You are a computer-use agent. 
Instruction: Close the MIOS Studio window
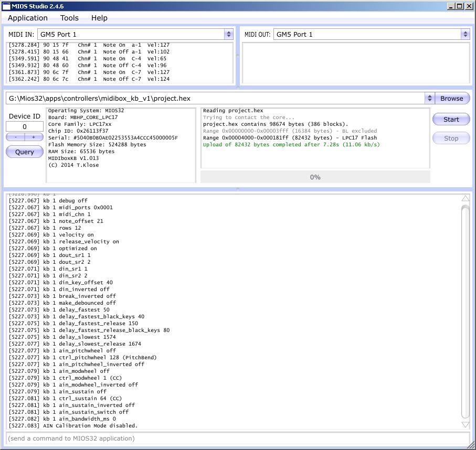469,6
